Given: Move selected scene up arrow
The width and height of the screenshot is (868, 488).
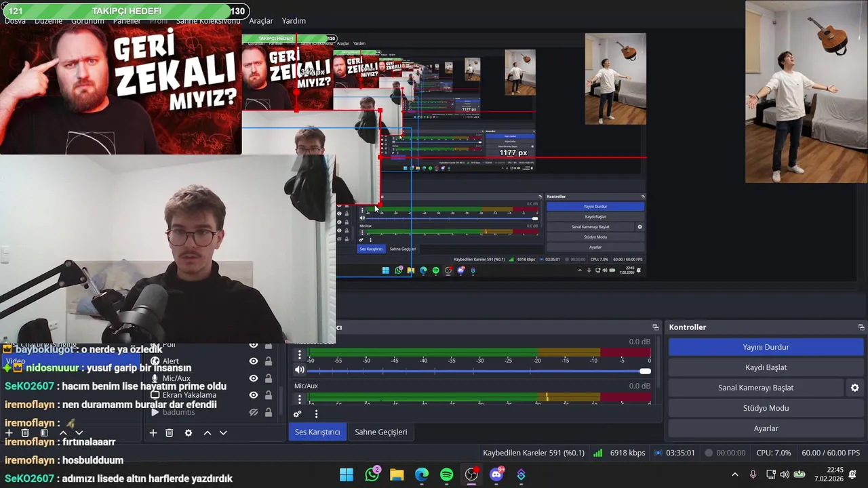Looking at the screenshot, I should [63, 432].
